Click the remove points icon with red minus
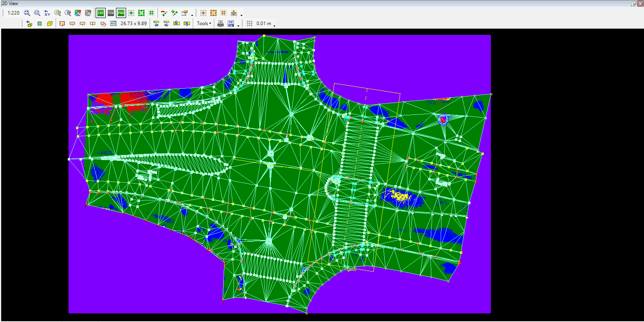 tap(164, 13)
